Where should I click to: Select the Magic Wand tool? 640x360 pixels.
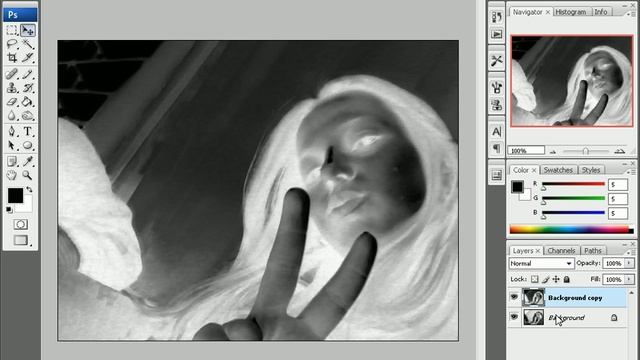click(28, 44)
